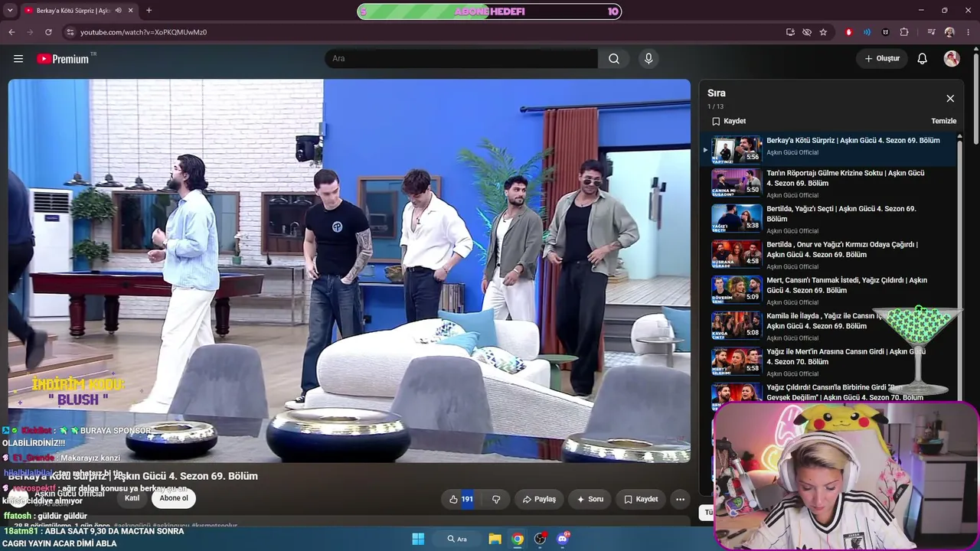Viewport: 980px width, 551px height.
Task: Open Chrome profile avatar
Action: pos(949,32)
